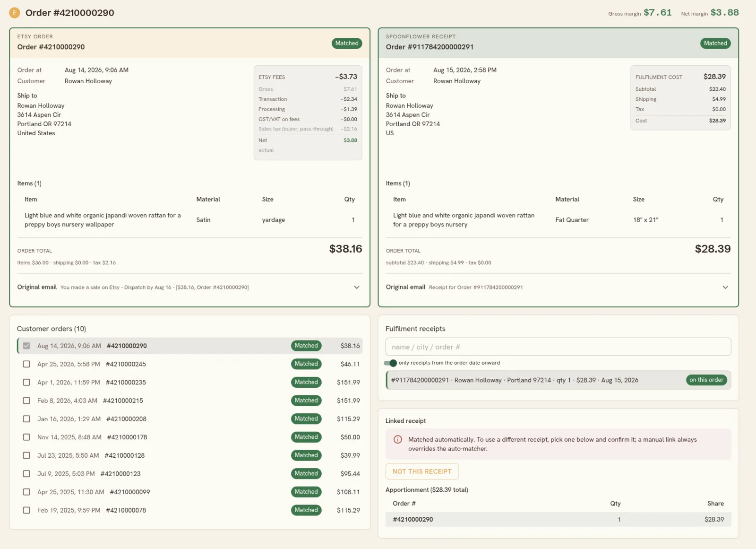The height and width of the screenshot is (549, 756).
Task: Click the 'Fat Quarter' material cell
Action: pyautogui.click(x=572, y=220)
